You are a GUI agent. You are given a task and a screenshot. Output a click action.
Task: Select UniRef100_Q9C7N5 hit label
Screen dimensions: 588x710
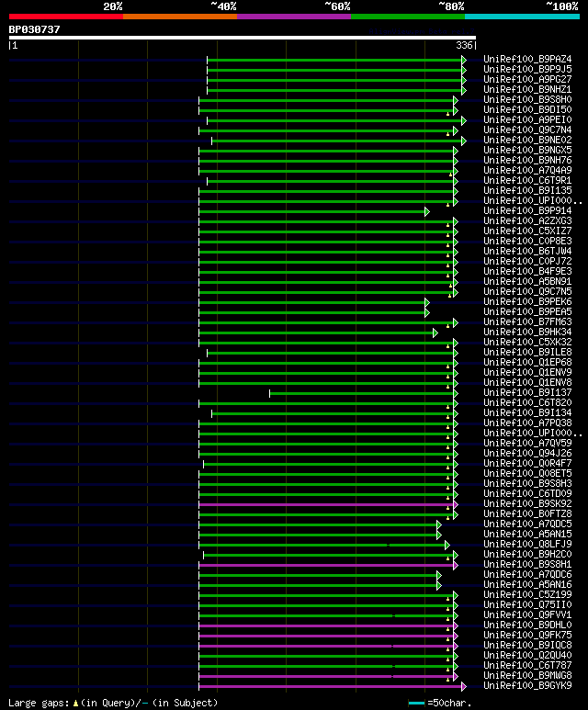527,291
